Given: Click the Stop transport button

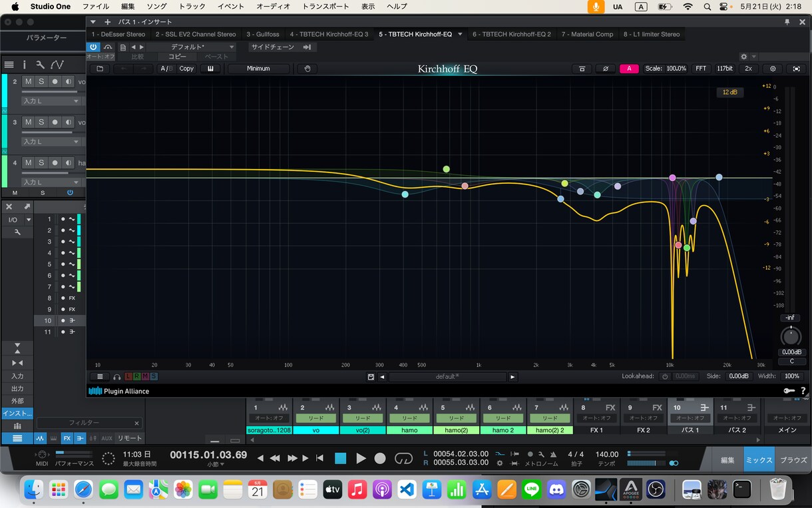Looking at the screenshot, I should pyautogui.click(x=341, y=458).
